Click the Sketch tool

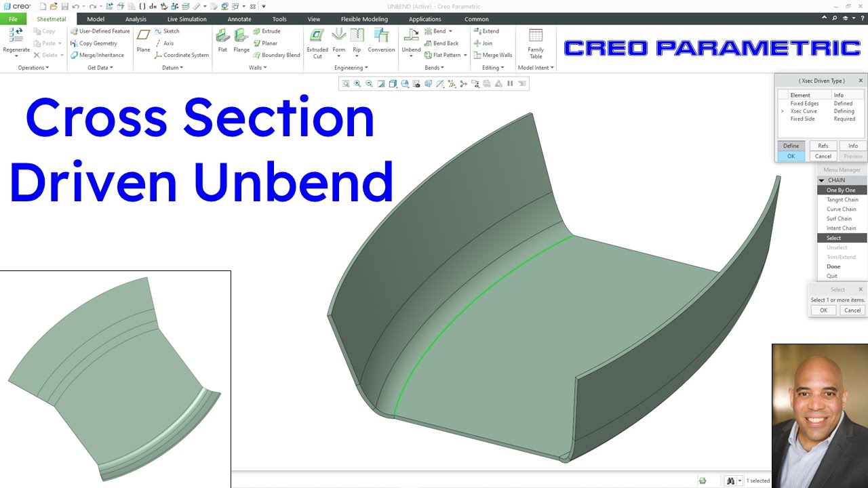(167, 31)
